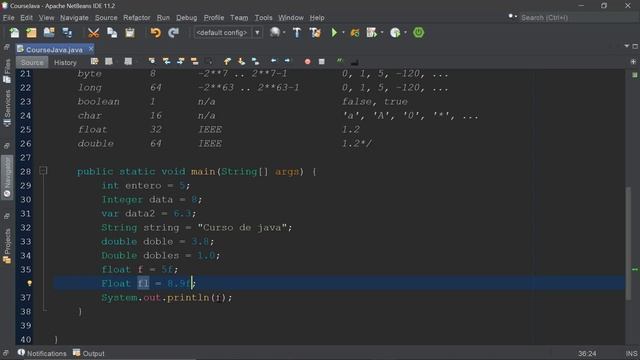Click the Debug Project icon
The image size is (640, 360).
click(372, 33)
